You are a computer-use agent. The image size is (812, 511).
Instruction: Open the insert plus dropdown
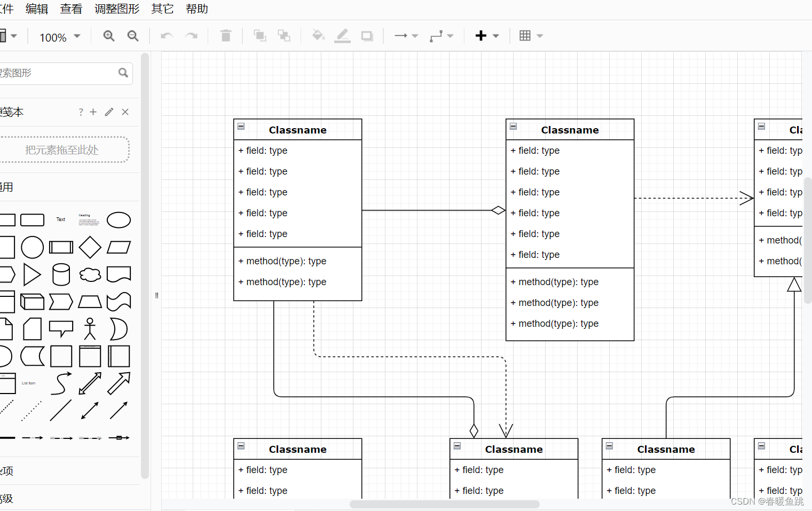(487, 35)
